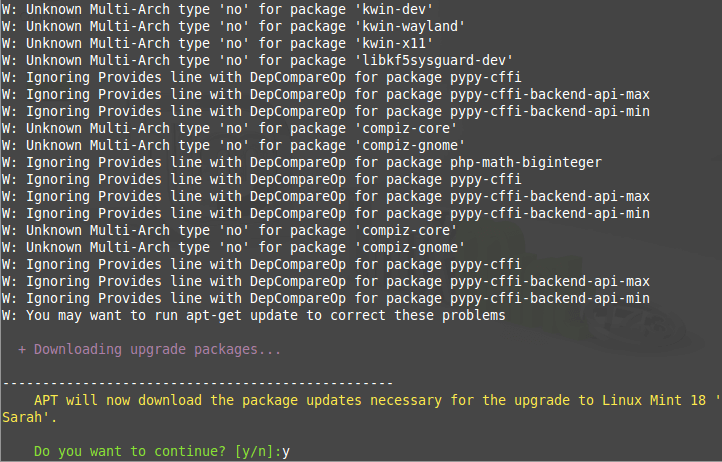The height and width of the screenshot is (462, 722).
Task: Click the 'run apt-get update' suggestion line
Action: (x=254, y=315)
